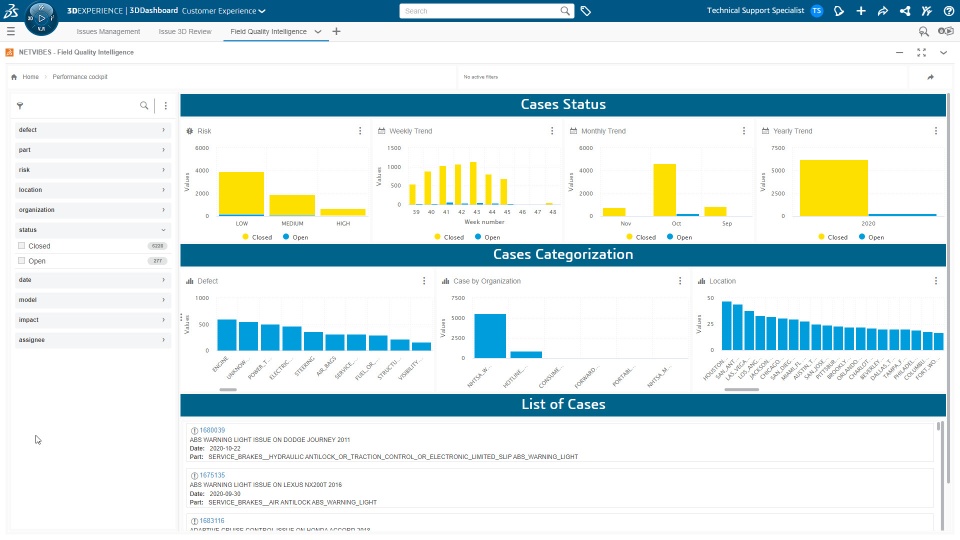960x540 pixels.
Task: Open the hamburger menu icon
Action: click(x=10, y=31)
